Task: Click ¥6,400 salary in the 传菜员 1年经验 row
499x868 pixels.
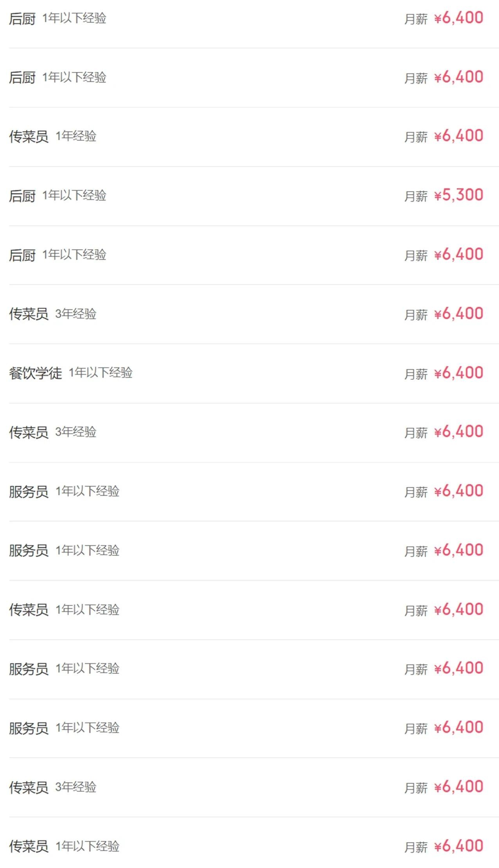Action: [459, 136]
